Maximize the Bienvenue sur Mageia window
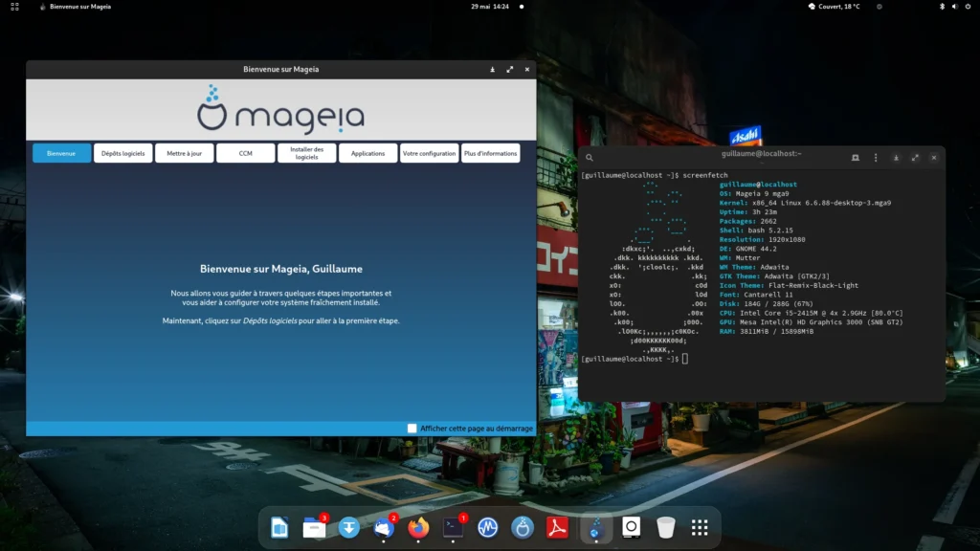This screenshot has height=551, width=980. (510, 69)
